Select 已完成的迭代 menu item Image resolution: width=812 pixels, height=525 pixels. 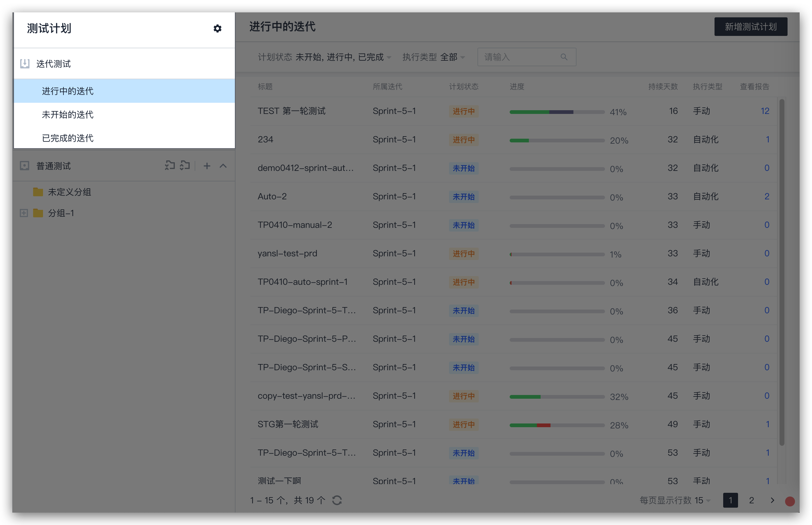pos(124,138)
